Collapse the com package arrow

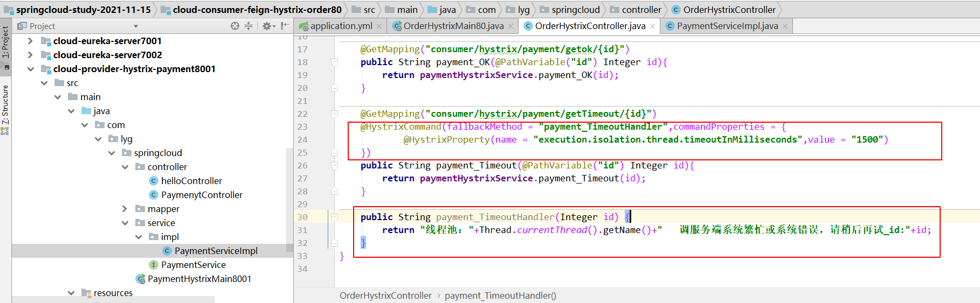85,125
